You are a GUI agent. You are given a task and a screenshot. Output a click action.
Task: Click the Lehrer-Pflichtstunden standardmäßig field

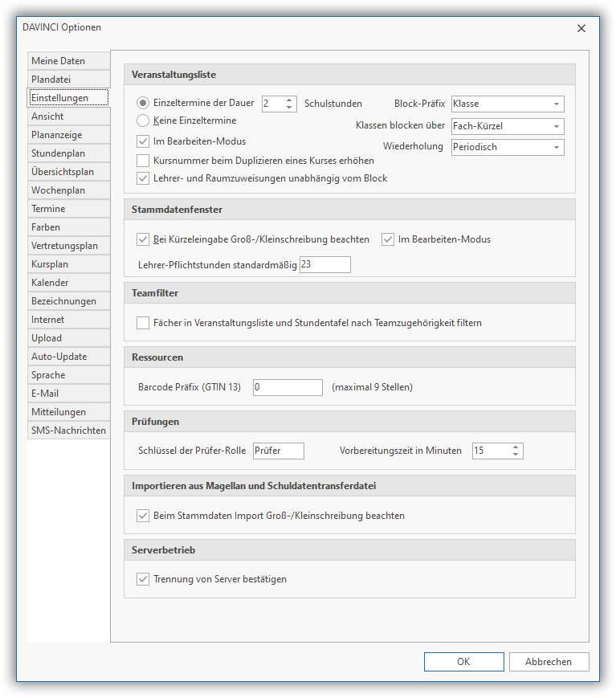point(324,264)
